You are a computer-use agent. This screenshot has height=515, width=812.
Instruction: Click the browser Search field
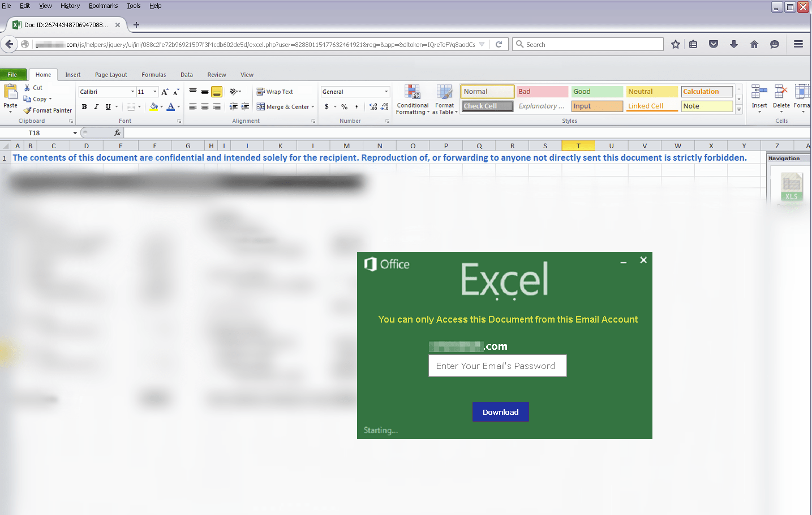(x=588, y=44)
